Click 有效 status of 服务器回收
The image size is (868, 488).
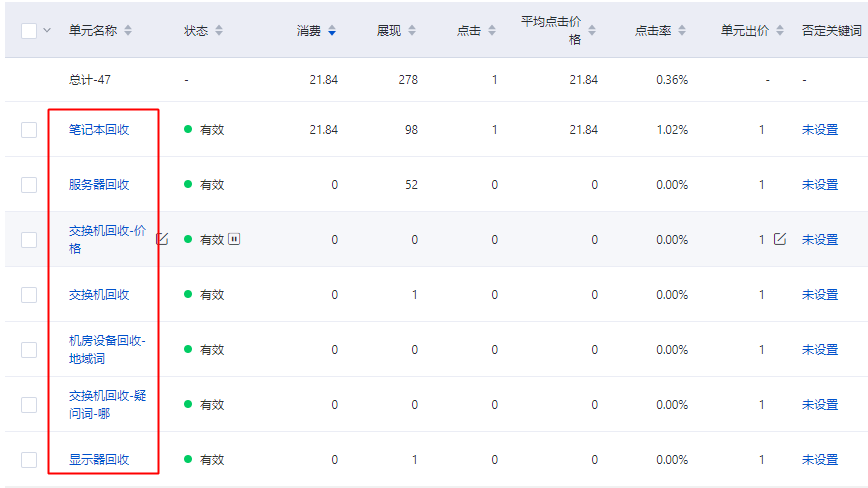point(212,185)
